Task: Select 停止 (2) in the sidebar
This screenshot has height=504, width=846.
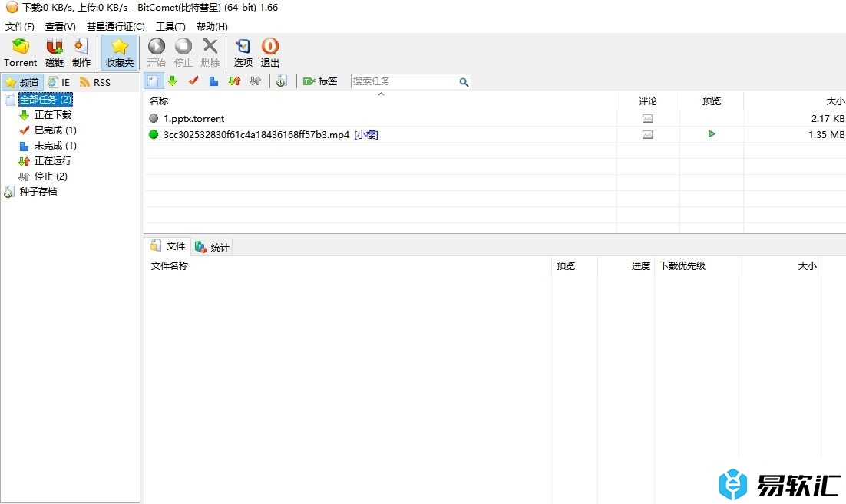Action: pos(51,176)
